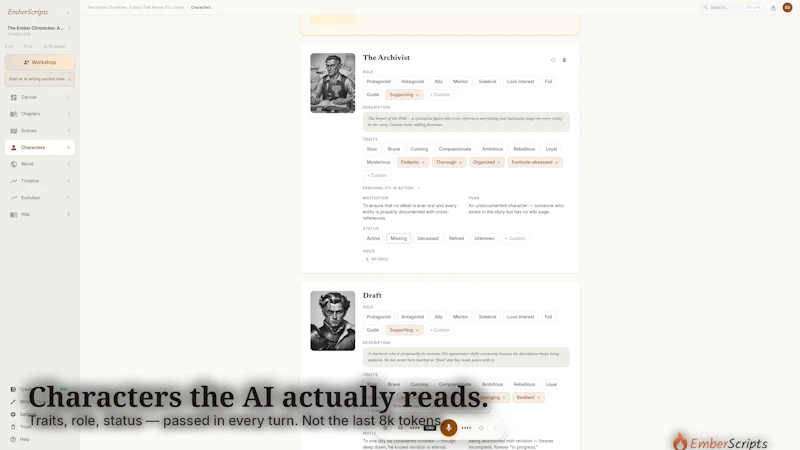Open the Evolution sidebar section

pos(40,198)
